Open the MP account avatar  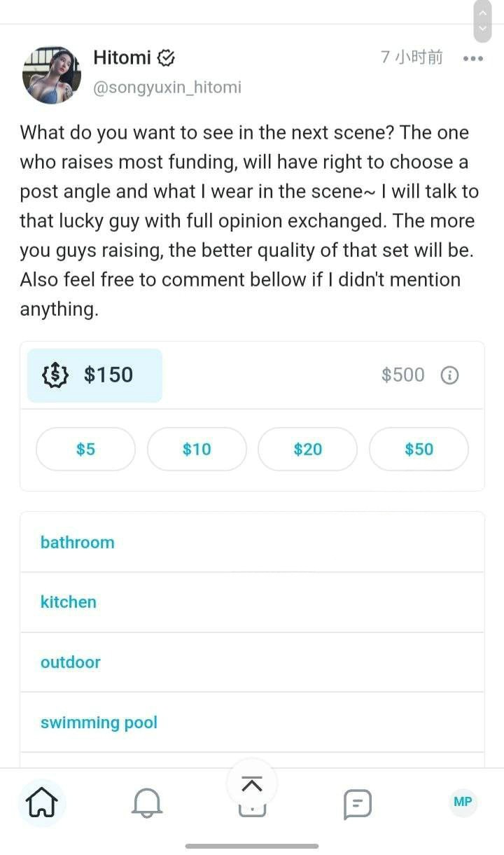click(x=463, y=802)
